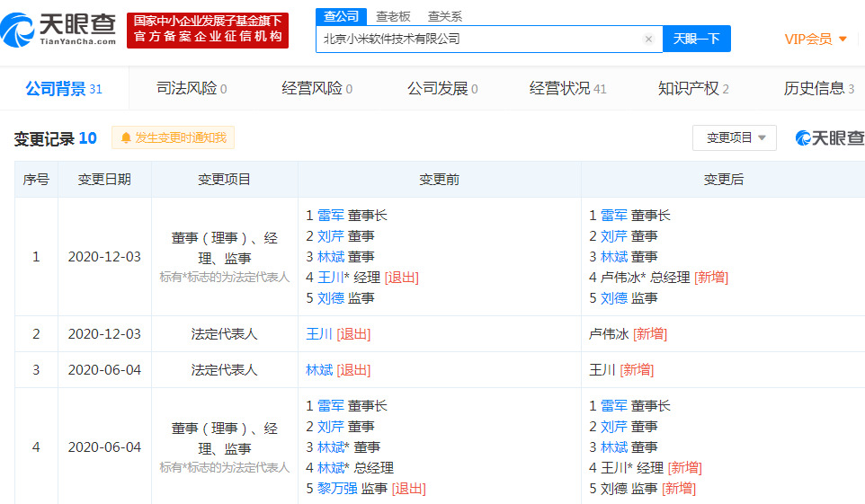Switch to the 查关系 search tab
The image size is (865, 504).
pos(444,16)
